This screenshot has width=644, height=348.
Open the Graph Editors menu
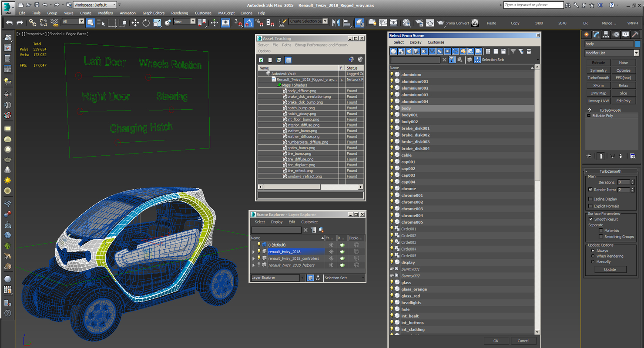click(x=154, y=13)
